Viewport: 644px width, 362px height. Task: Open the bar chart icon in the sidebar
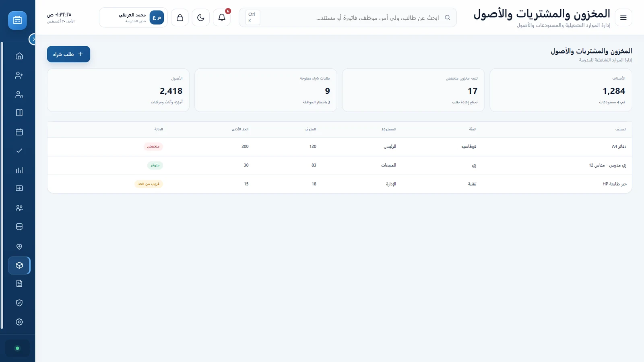tap(19, 170)
